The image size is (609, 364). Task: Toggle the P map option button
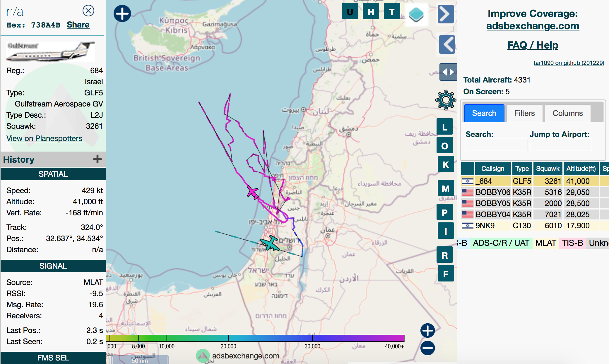pos(445,212)
